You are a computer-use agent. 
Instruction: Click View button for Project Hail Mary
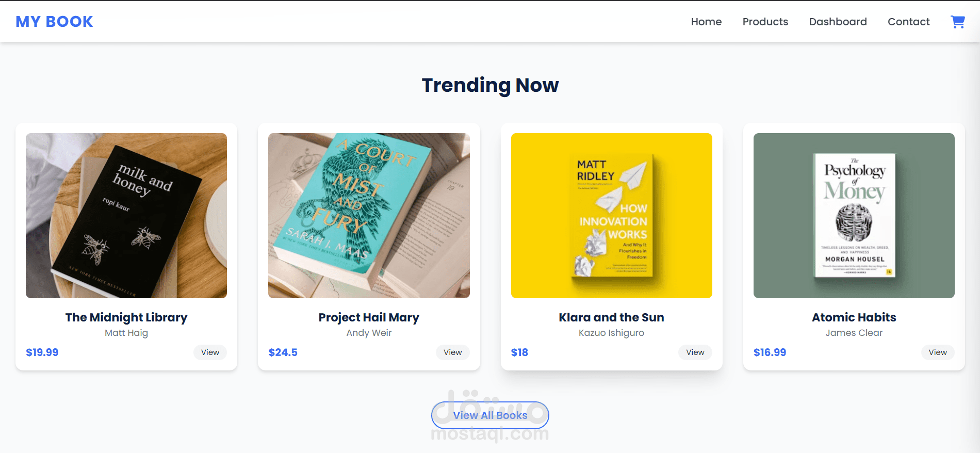tap(452, 352)
